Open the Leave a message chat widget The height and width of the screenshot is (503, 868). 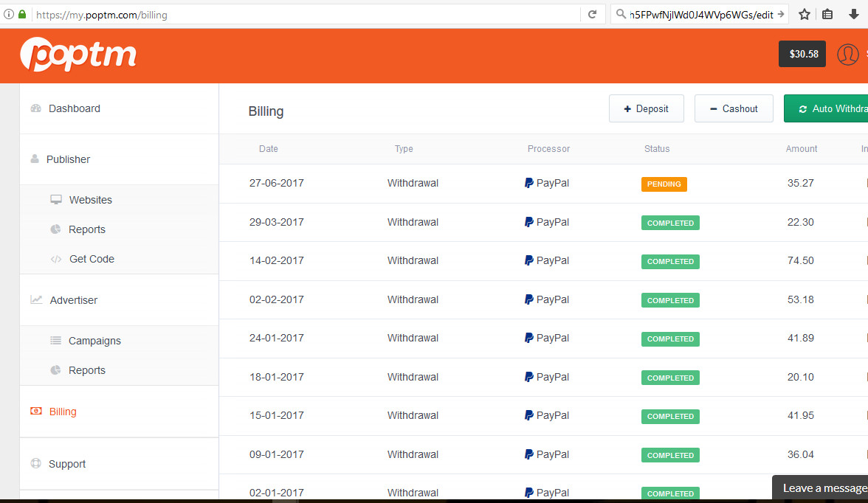tap(821, 488)
